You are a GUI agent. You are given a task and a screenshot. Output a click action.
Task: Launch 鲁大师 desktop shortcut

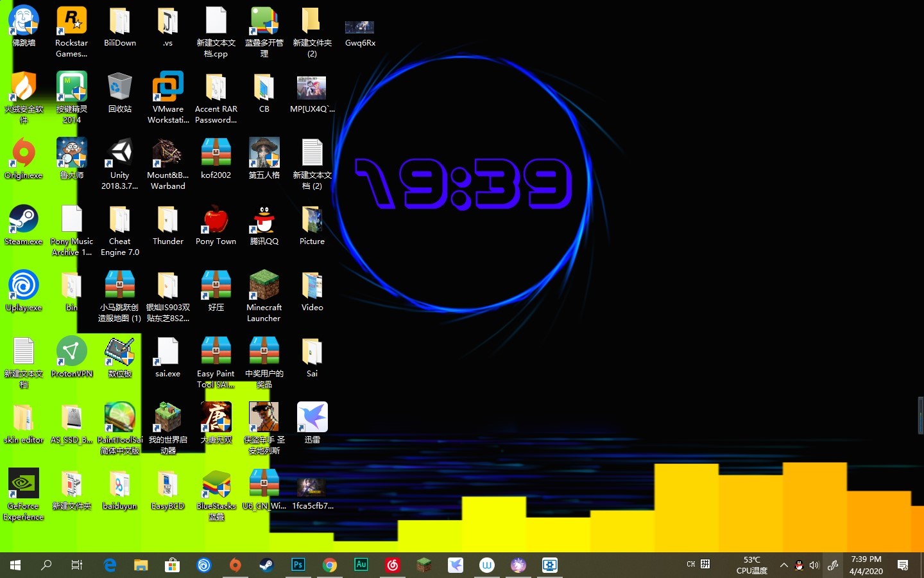tap(72, 159)
